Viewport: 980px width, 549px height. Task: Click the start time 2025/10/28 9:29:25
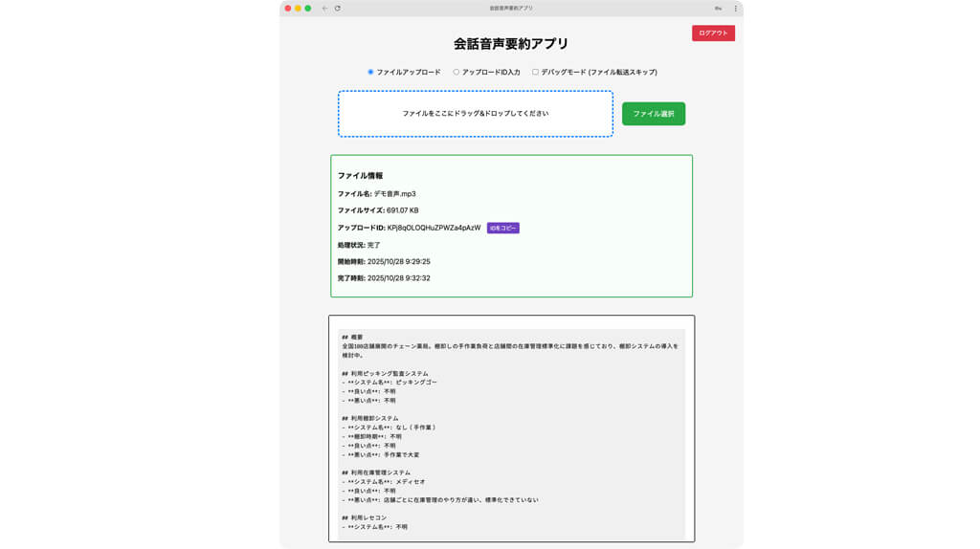pos(399,262)
